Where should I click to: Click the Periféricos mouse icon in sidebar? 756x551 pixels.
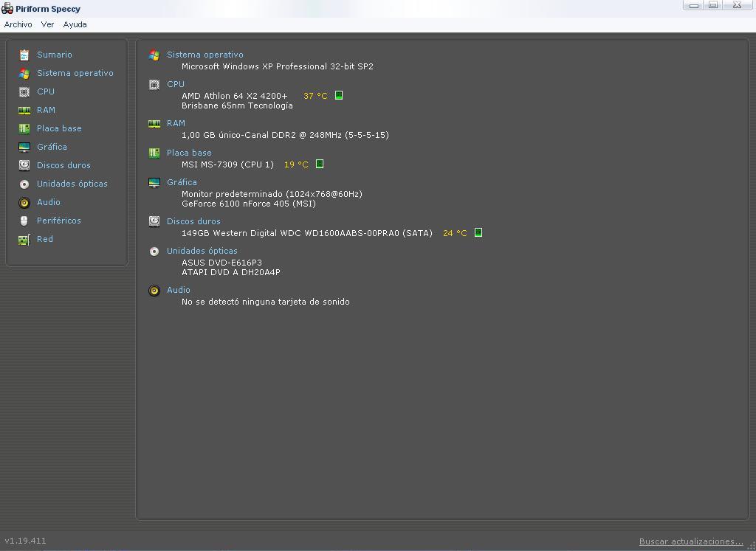tap(24, 221)
